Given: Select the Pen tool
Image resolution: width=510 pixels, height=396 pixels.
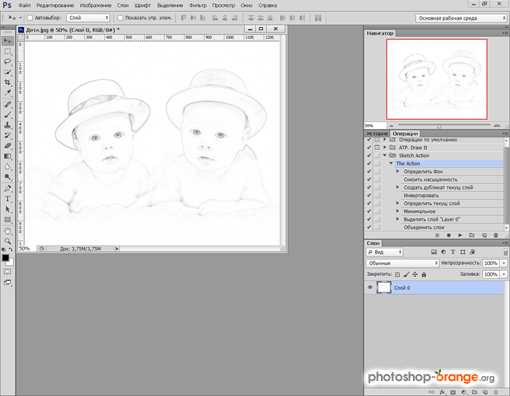Looking at the screenshot, I should click(7, 189).
